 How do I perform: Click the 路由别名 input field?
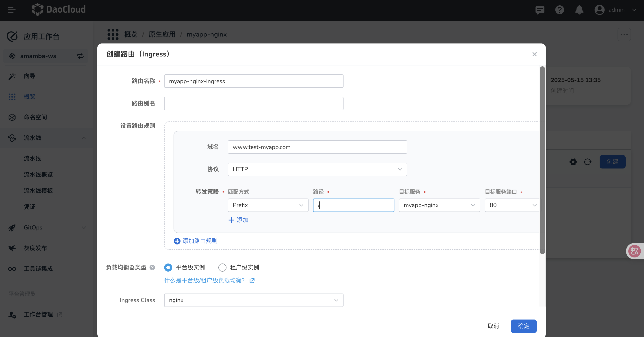(x=254, y=104)
